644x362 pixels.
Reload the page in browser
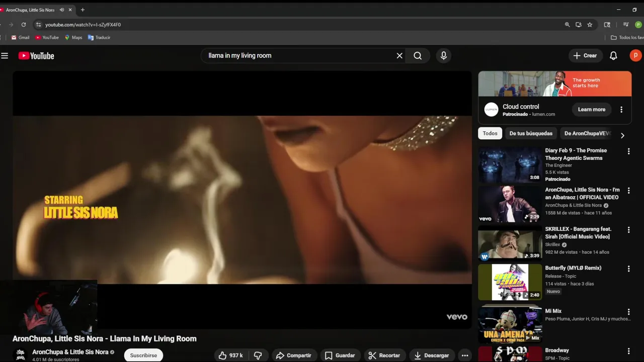24,25
